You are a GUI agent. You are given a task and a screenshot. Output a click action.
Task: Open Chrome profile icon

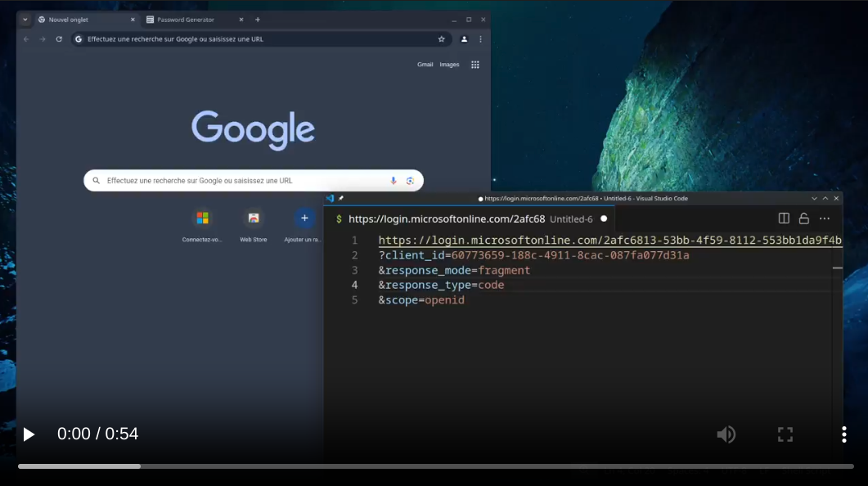[464, 39]
